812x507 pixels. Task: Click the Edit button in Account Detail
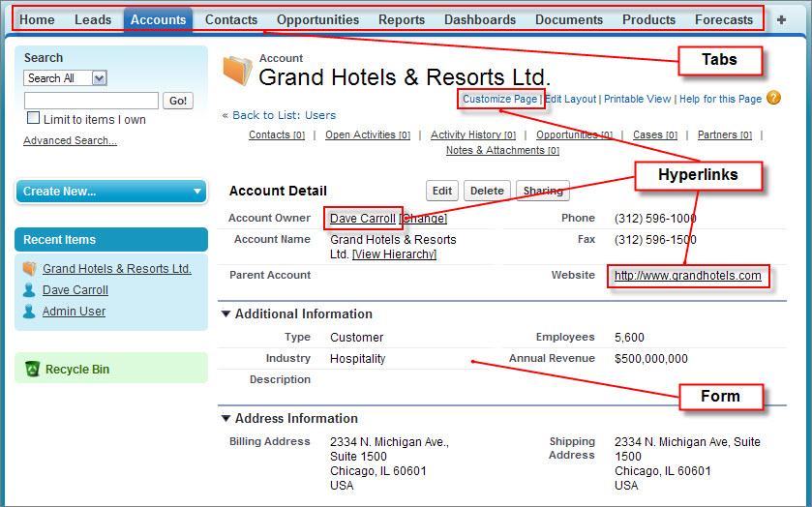442,191
